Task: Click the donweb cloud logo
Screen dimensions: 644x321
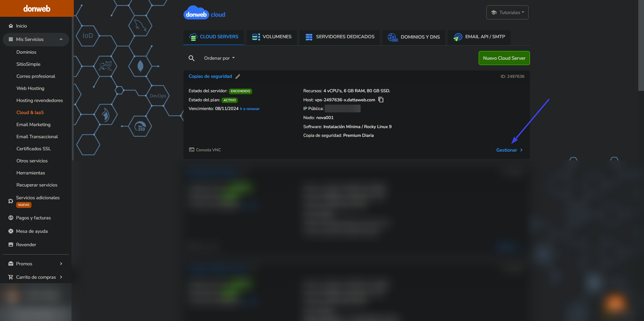Action: [x=204, y=13]
